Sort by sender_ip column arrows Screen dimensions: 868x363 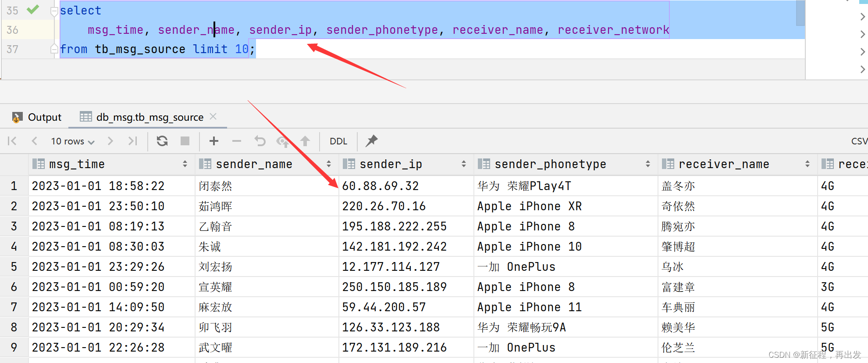[x=464, y=164]
